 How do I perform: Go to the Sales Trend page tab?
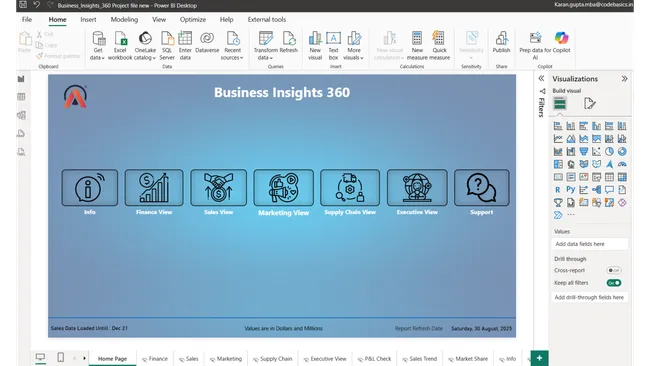tap(420, 359)
